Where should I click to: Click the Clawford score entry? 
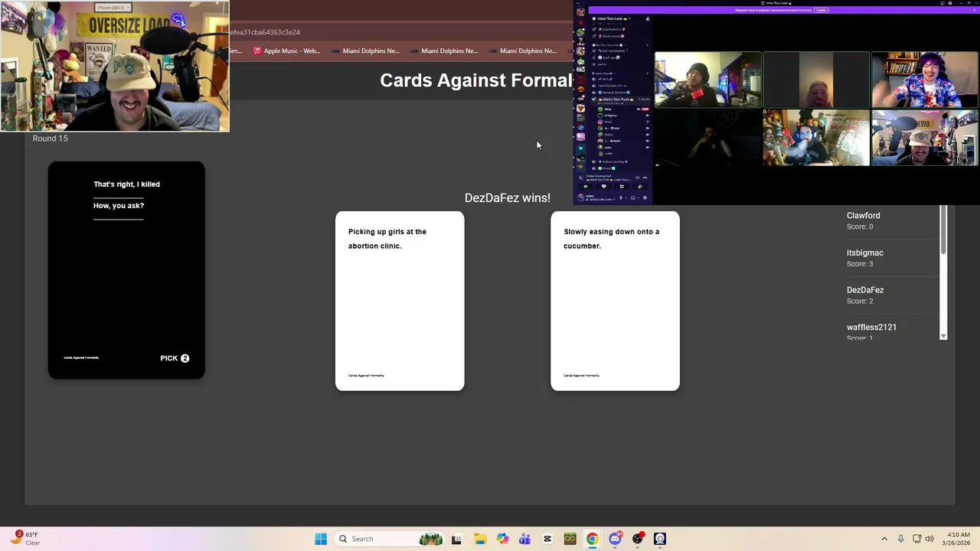tap(892, 220)
